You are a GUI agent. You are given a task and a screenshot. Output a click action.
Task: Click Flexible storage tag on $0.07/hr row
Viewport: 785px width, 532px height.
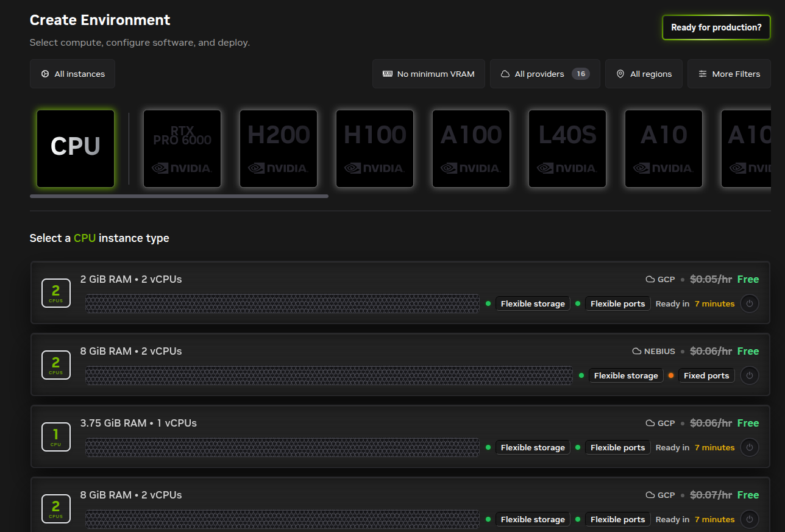click(x=533, y=519)
